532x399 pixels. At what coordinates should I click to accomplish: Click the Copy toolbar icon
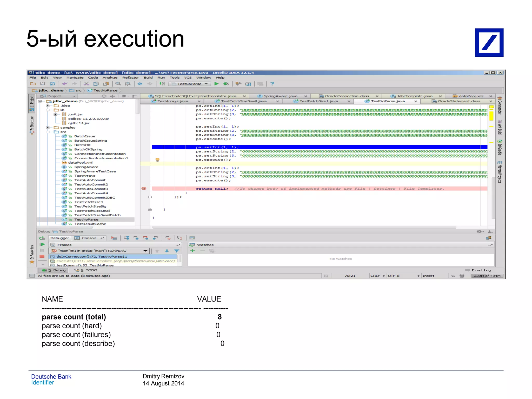pos(96,84)
